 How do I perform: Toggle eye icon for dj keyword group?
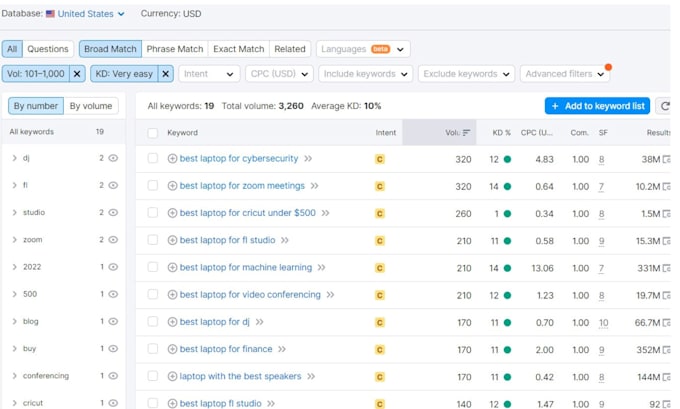click(x=113, y=158)
